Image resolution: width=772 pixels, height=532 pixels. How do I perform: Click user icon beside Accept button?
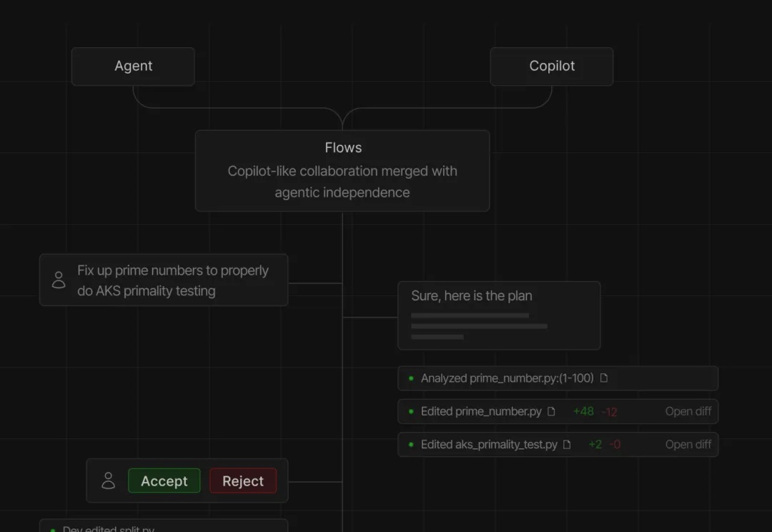[109, 481]
